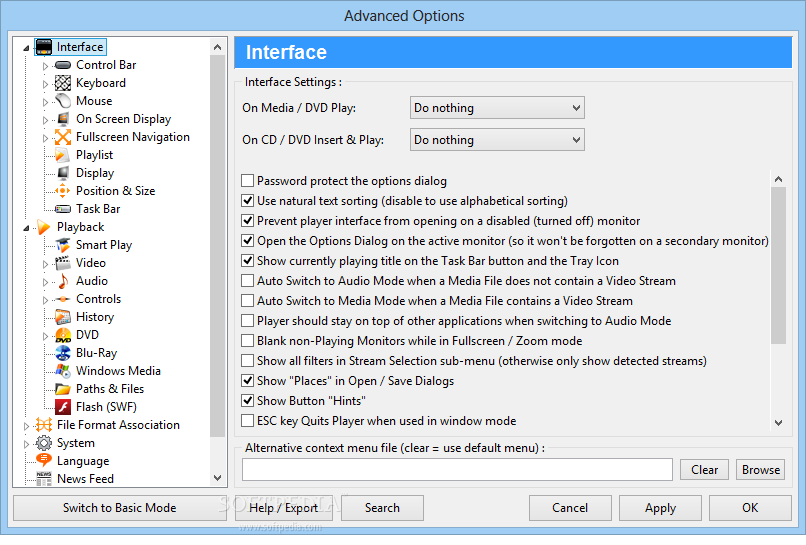Collapse the Interface tree node
The width and height of the screenshot is (806, 545).
click(x=26, y=48)
